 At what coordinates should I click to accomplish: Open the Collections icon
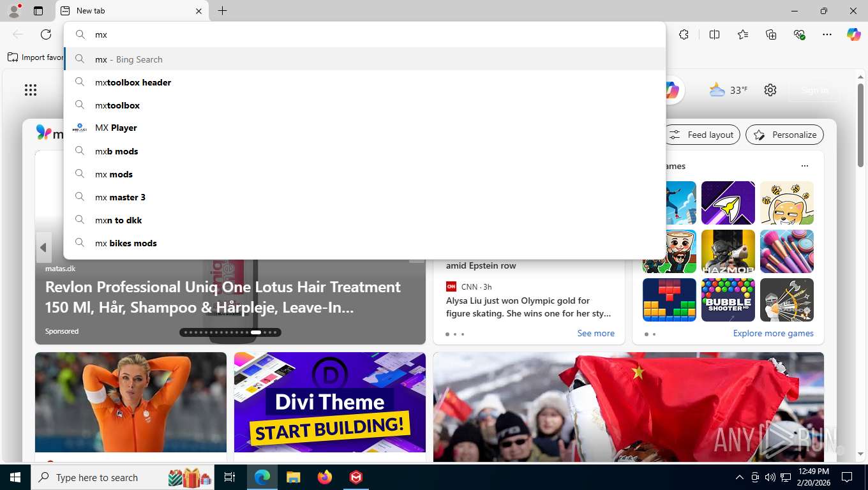771,34
